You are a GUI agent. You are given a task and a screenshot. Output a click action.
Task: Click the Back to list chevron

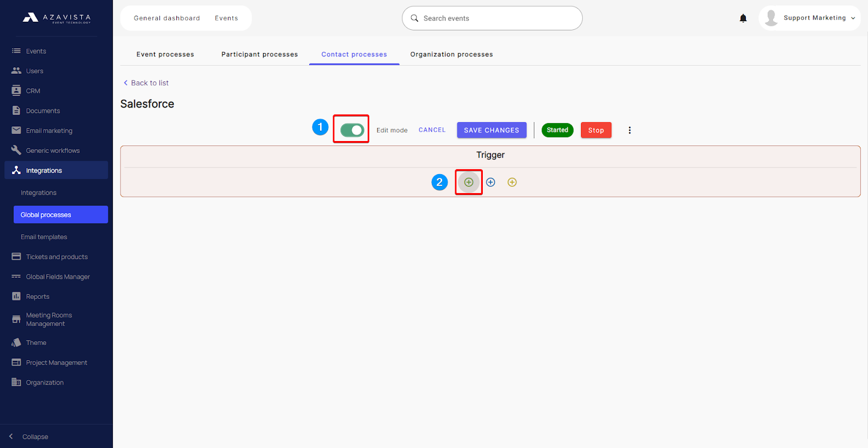coord(125,83)
